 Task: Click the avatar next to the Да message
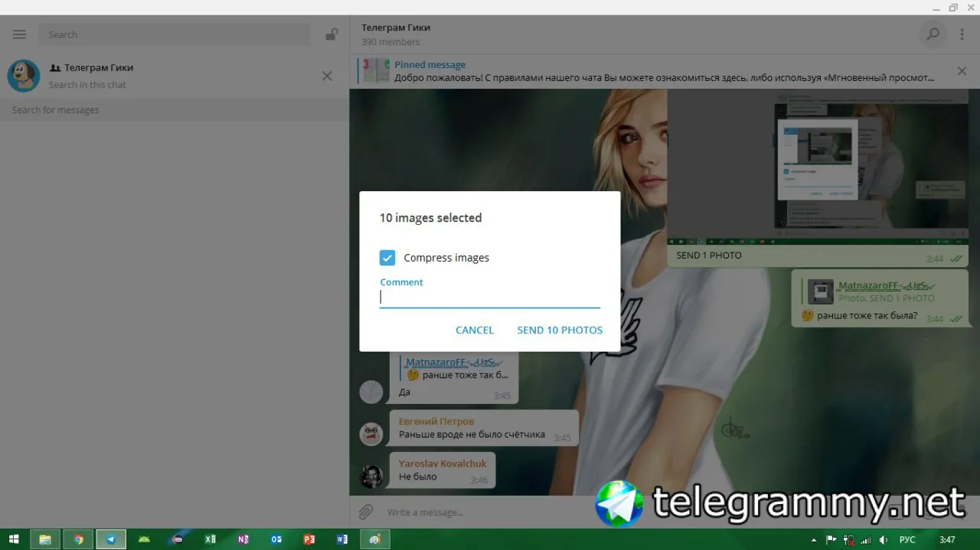[371, 392]
